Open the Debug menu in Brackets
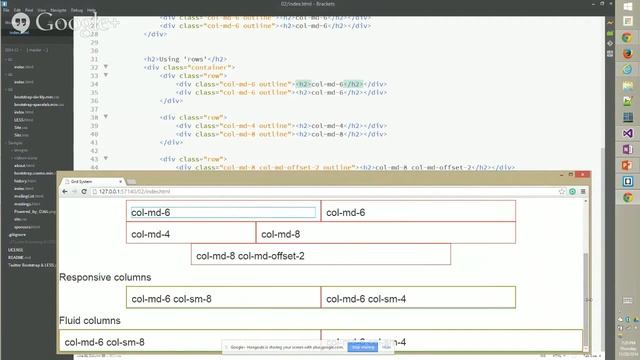 pos(77,10)
